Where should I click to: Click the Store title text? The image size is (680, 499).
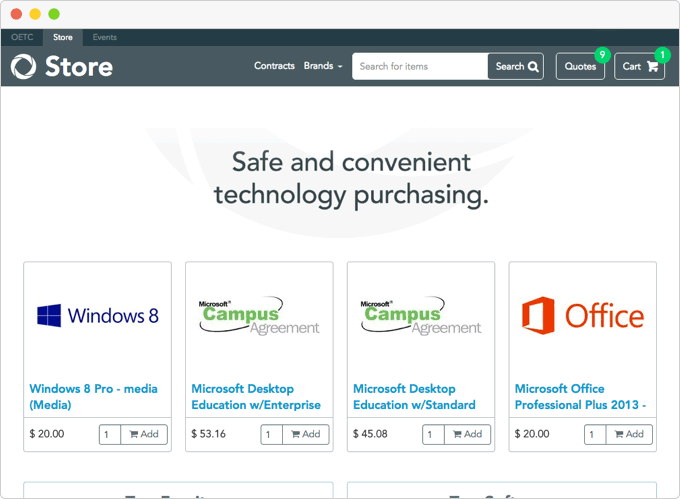click(x=79, y=66)
